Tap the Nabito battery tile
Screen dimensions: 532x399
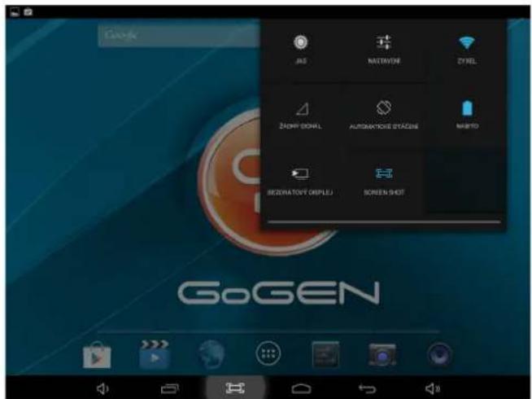click(x=467, y=116)
